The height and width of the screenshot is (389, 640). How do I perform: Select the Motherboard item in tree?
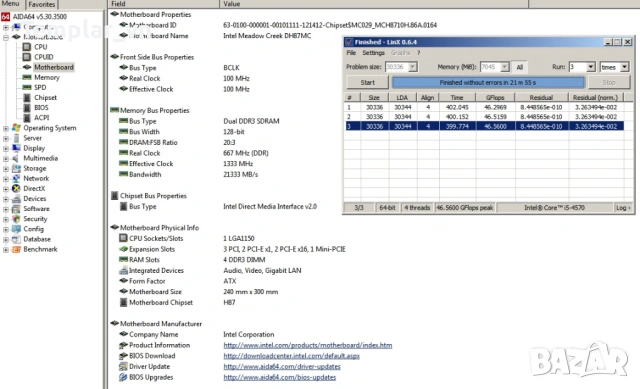(53, 67)
